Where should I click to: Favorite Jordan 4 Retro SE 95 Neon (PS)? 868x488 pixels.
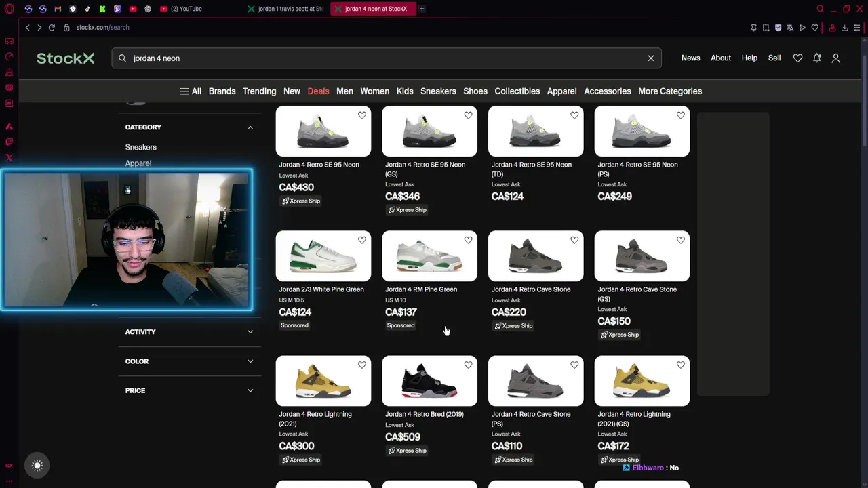coord(681,115)
